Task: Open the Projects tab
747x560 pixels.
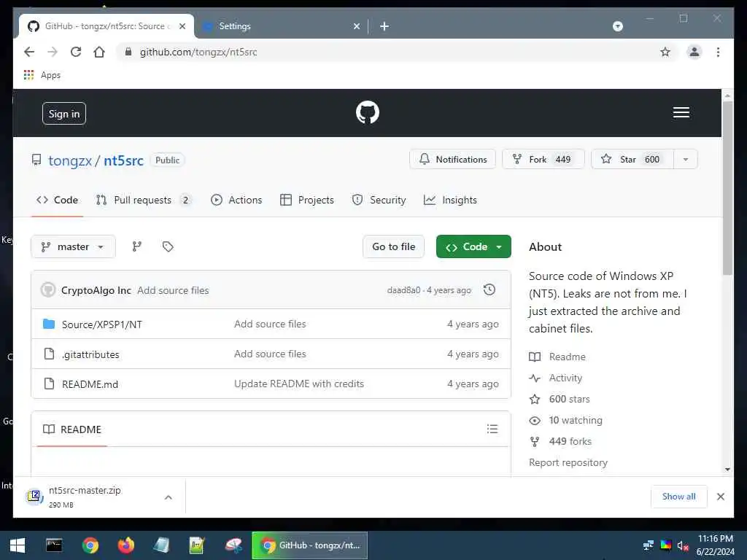Action: pos(307,200)
